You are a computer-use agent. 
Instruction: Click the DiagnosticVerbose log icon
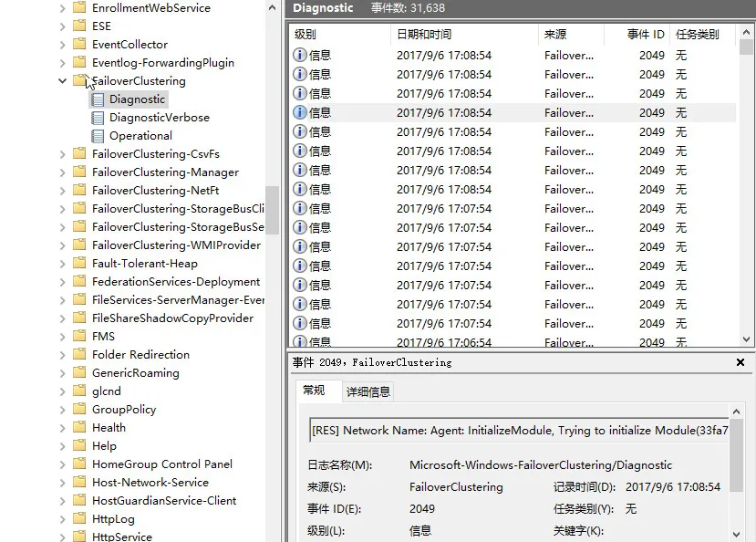98,118
